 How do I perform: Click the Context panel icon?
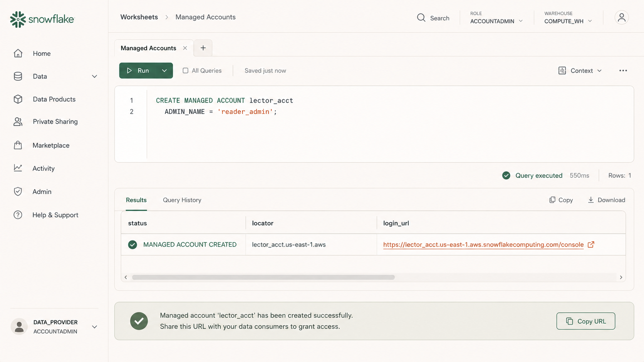(562, 70)
